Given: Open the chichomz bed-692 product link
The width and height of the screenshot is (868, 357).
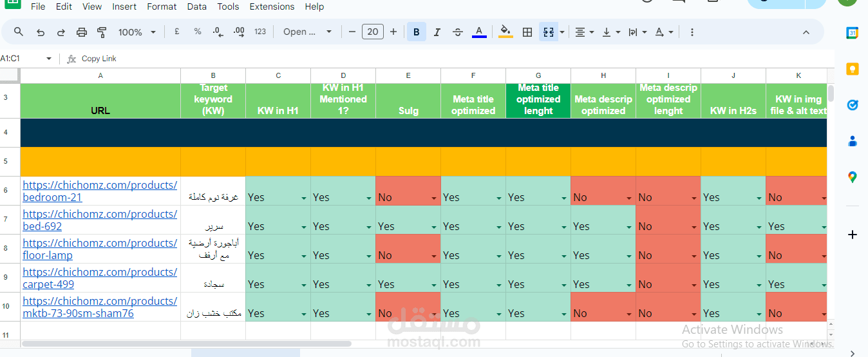Looking at the screenshot, I should tap(100, 220).
